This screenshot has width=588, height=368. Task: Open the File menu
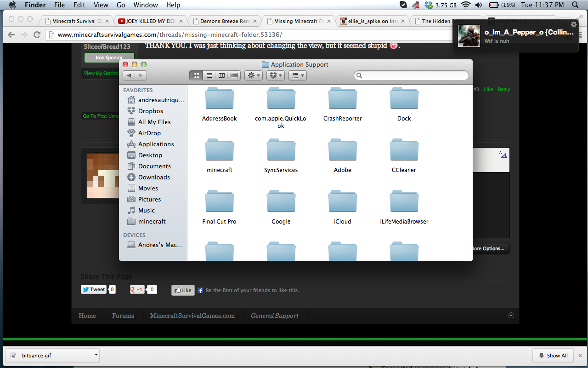(x=59, y=5)
